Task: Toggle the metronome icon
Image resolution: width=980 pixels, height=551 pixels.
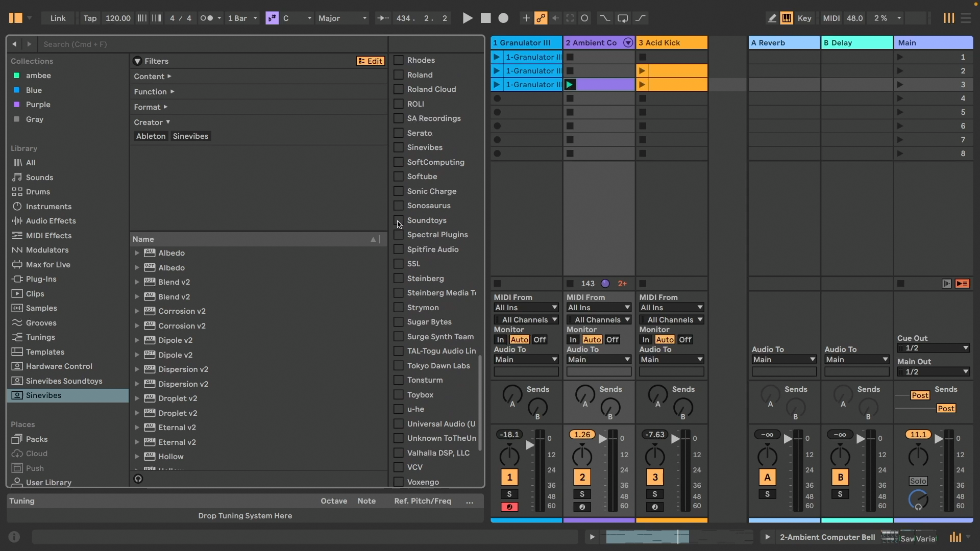Action: (206, 18)
